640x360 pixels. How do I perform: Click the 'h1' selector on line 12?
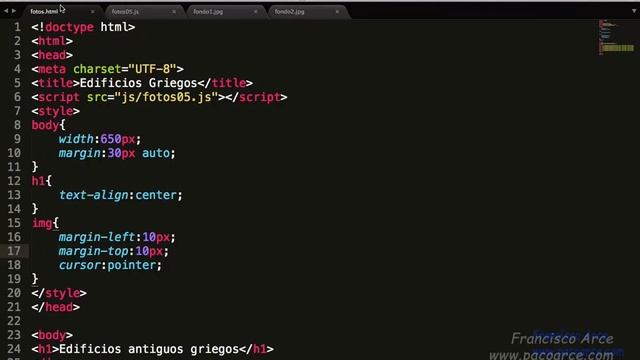coord(38,181)
